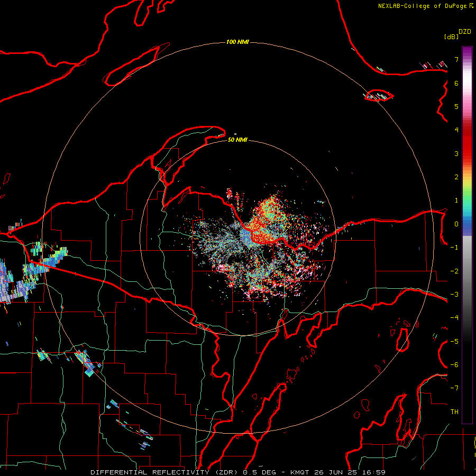
Task: Click the [dB] unit label
Action: point(451,36)
